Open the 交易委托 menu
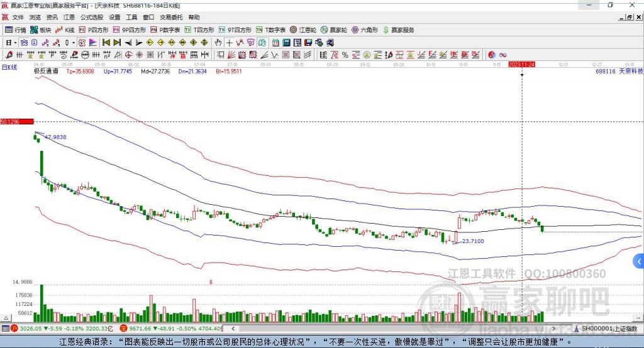Screen dimensions: 644x348 tap(171, 17)
